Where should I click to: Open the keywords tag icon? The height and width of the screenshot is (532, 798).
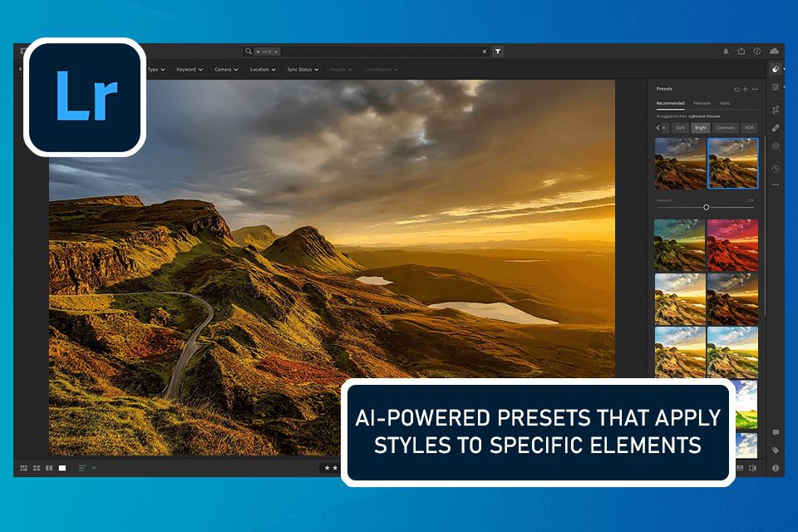(776, 450)
